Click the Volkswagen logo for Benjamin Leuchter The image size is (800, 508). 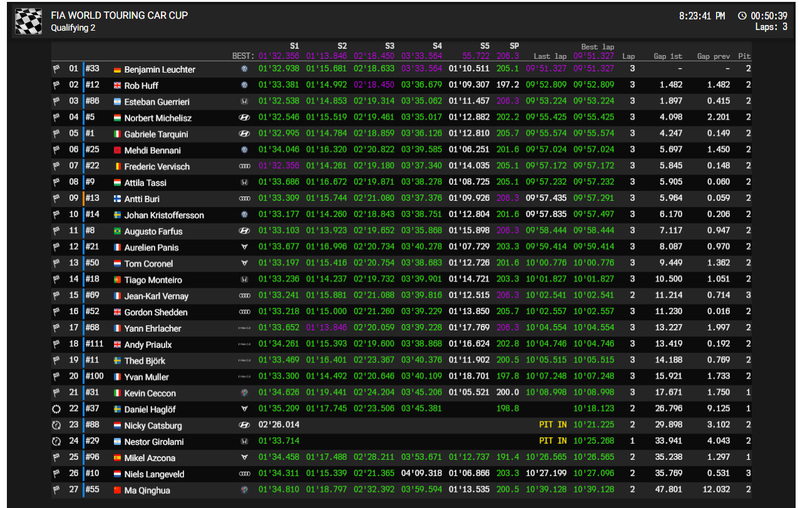click(244, 69)
